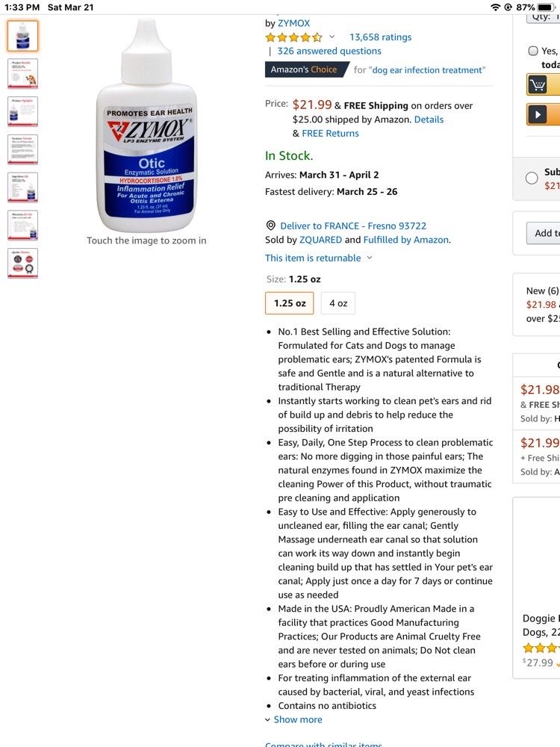Expand 'This item is returnable' chevron
This screenshot has width=560, height=747.
click(x=369, y=258)
